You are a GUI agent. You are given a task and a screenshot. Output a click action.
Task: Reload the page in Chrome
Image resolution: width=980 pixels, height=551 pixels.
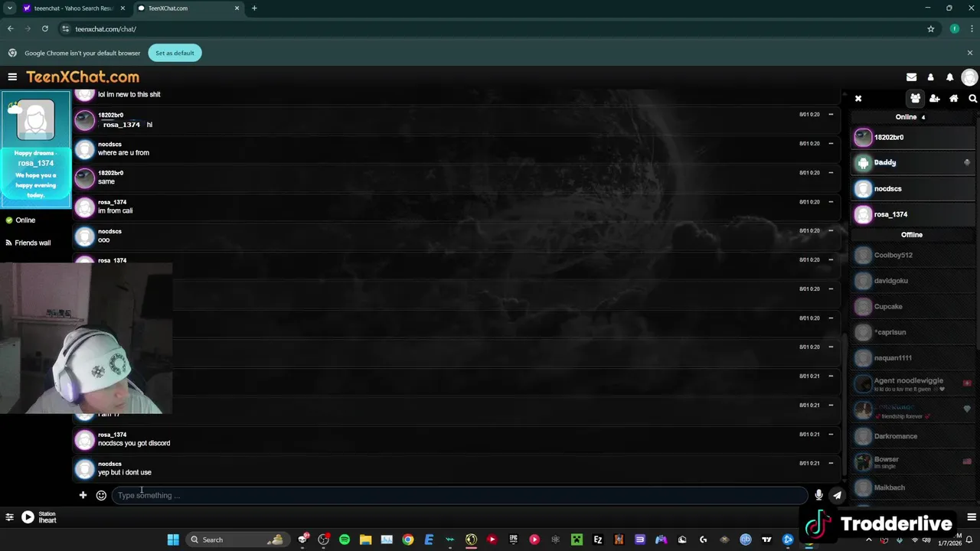pyautogui.click(x=45, y=29)
